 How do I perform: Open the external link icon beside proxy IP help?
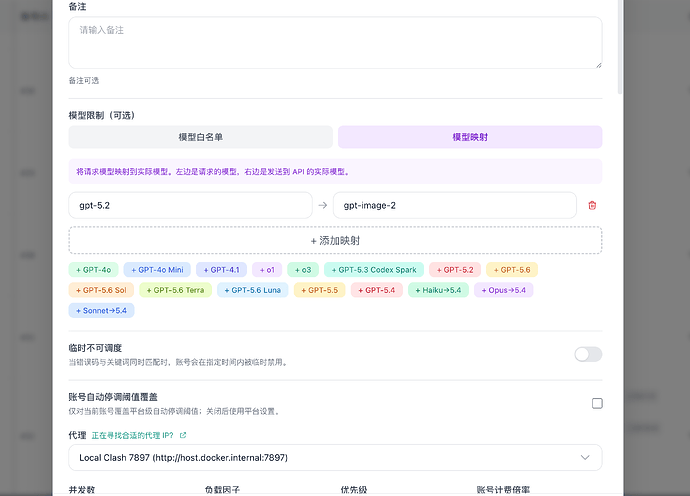click(x=183, y=435)
